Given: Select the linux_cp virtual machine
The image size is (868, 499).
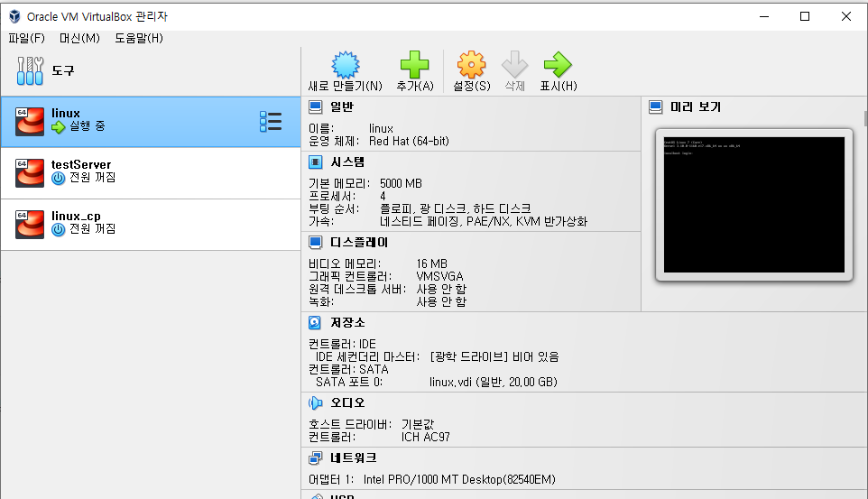Looking at the screenshot, I should 151,225.
